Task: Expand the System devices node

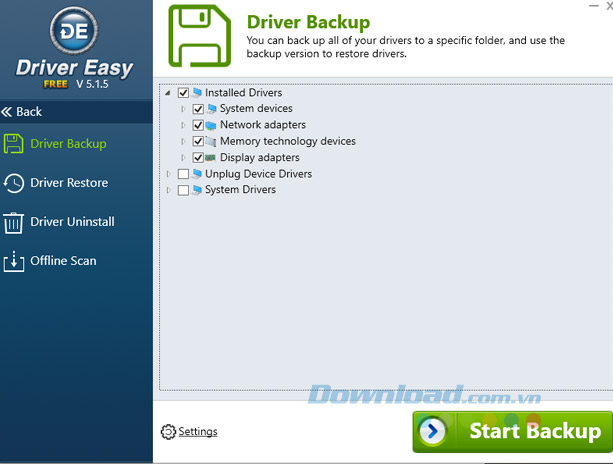Action: pos(183,109)
